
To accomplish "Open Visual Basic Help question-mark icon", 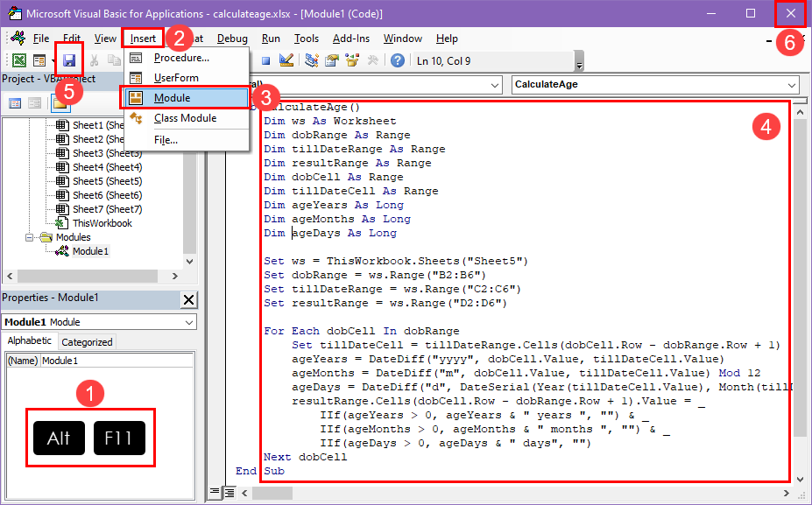I will (x=397, y=60).
